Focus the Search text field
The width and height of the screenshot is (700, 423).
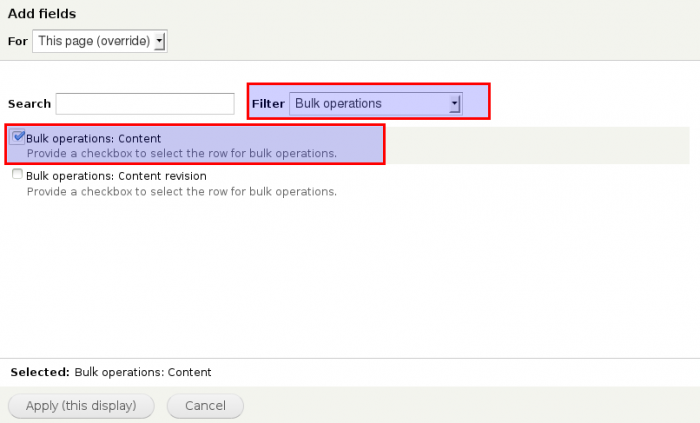145,104
